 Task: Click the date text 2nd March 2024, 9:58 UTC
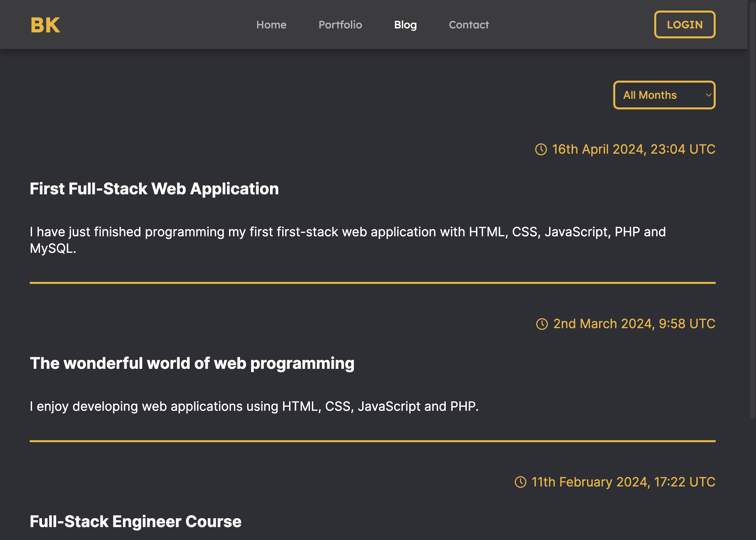(x=634, y=324)
